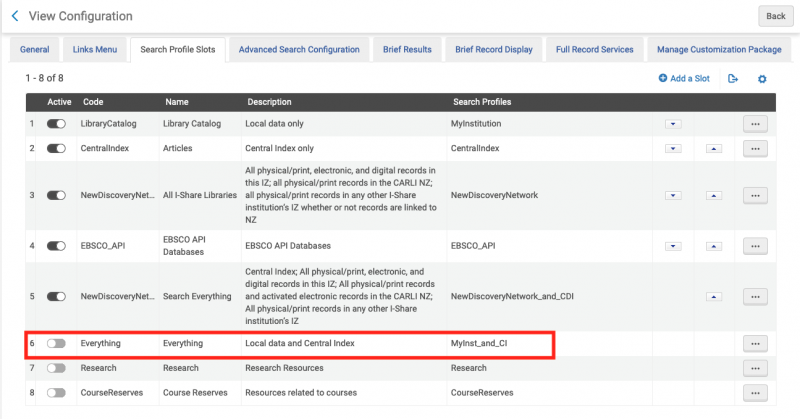Viewport: 800px width, 419px height.
Task: Move EBSCO_API slot up with arrow
Action: click(x=714, y=246)
